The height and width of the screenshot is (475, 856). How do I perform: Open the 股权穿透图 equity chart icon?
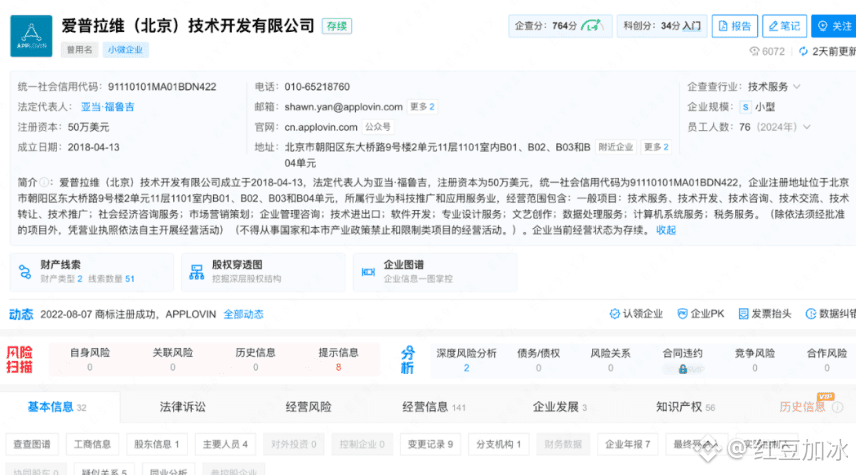(x=196, y=271)
